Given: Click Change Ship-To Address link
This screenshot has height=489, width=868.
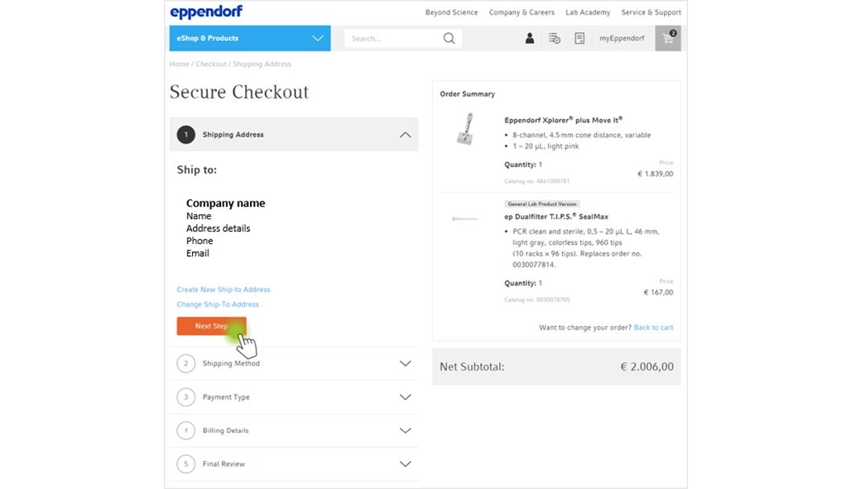Looking at the screenshot, I should [218, 304].
